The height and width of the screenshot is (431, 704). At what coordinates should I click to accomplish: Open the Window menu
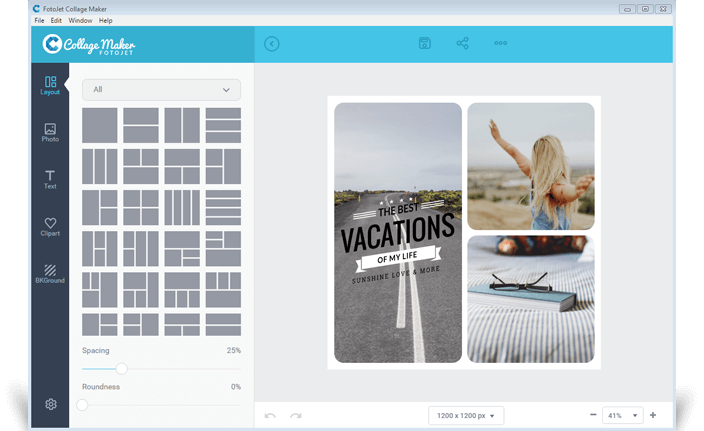80,21
